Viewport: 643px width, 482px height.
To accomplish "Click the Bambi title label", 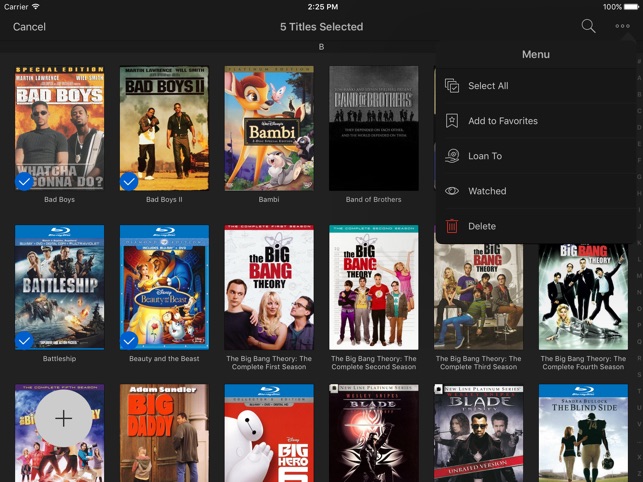I will coord(269,199).
